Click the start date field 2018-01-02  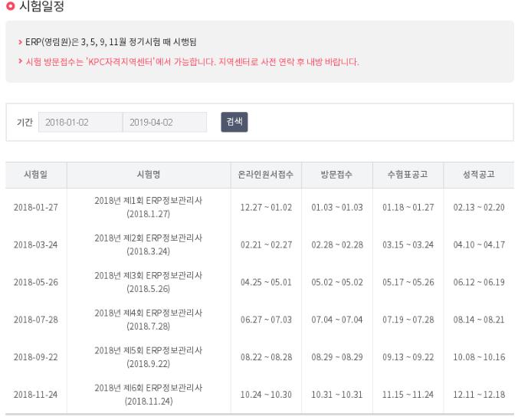pos(80,123)
